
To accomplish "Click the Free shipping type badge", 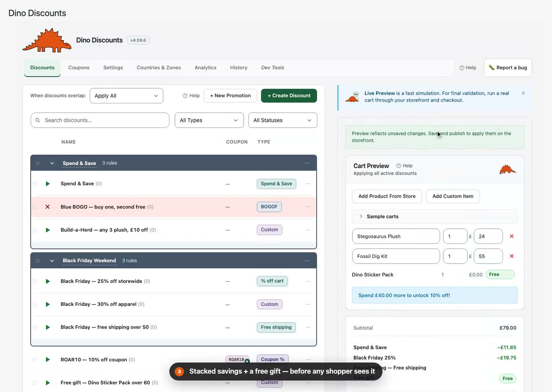I will point(276,327).
